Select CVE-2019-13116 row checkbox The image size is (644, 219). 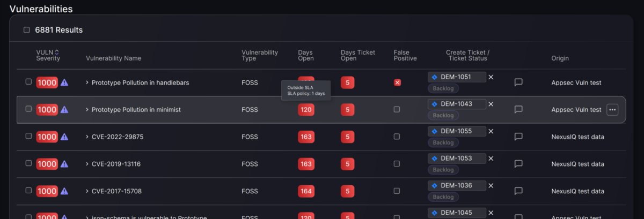coord(29,163)
